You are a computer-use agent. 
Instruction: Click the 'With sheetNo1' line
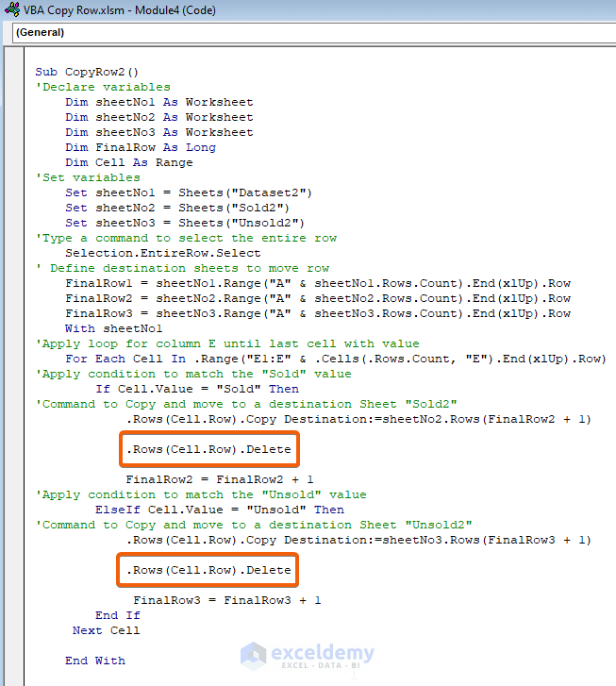pos(114,328)
